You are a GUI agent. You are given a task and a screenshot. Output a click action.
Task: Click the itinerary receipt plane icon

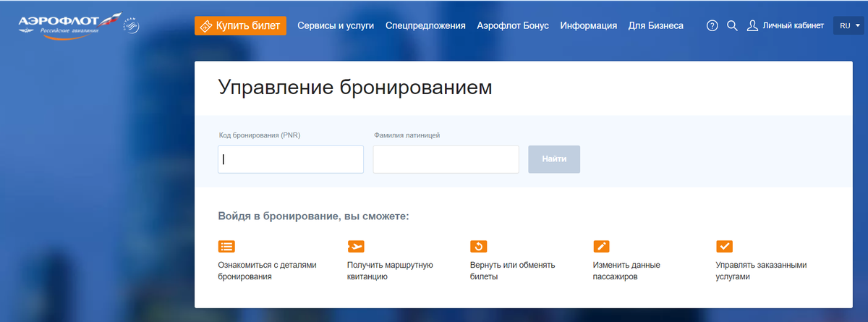tap(356, 246)
